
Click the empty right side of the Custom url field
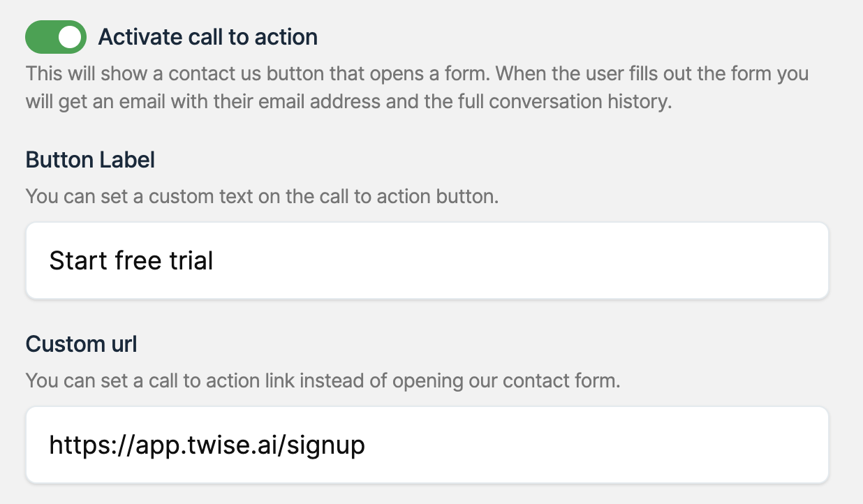coord(628,445)
